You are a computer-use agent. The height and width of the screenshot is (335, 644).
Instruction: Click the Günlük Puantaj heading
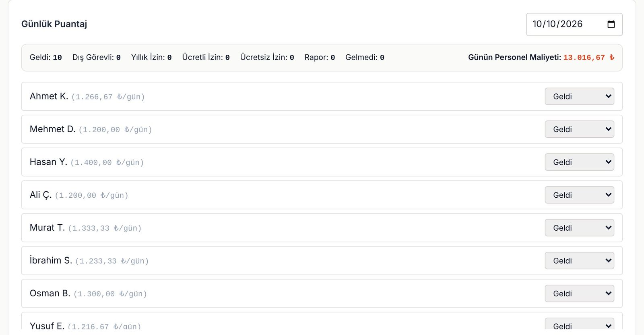(54, 24)
